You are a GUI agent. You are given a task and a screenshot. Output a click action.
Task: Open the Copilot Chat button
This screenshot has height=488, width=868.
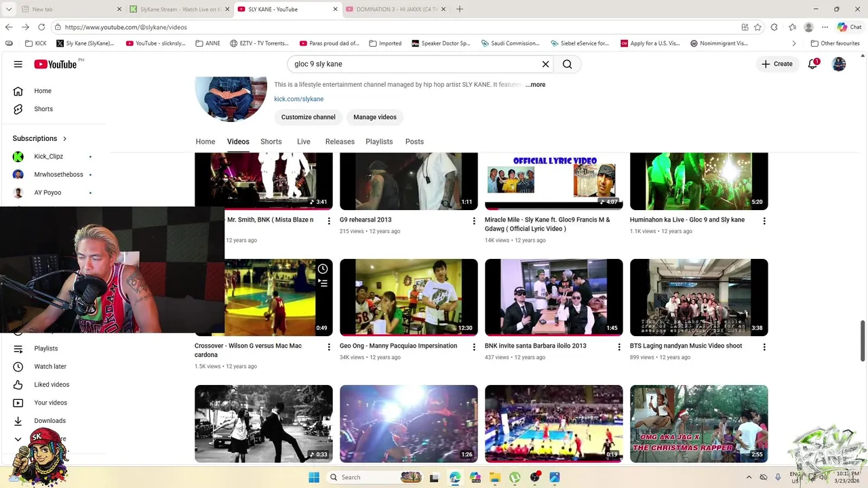pyautogui.click(x=850, y=27)
